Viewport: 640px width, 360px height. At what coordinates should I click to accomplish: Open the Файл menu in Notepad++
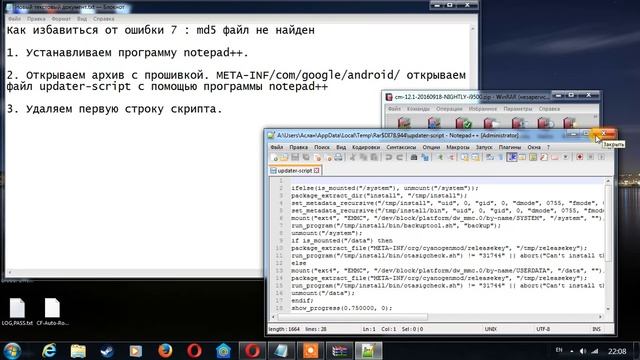(277, 147)
